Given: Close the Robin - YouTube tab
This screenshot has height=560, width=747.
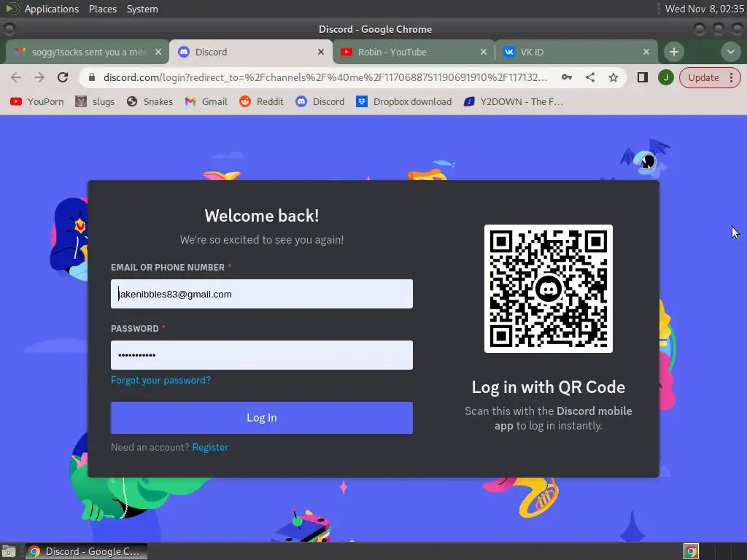Looking at the screenshot, I should click(x=484, y=52).
